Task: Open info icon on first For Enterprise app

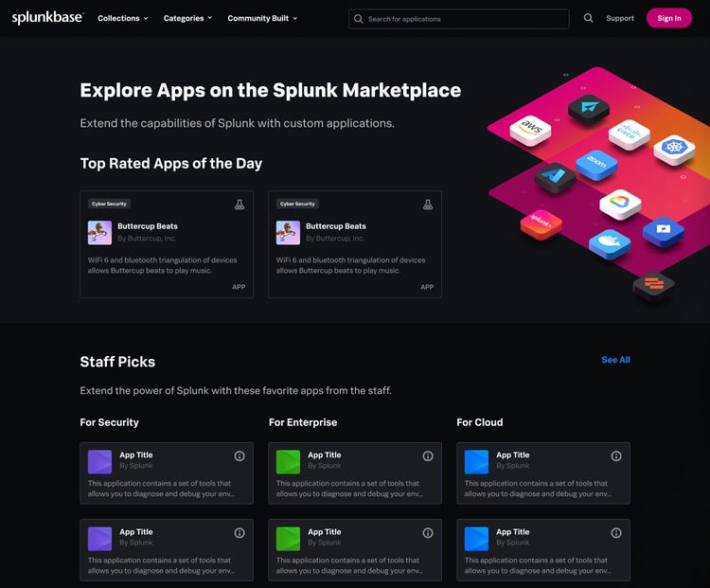Action: tap(428, 456)
